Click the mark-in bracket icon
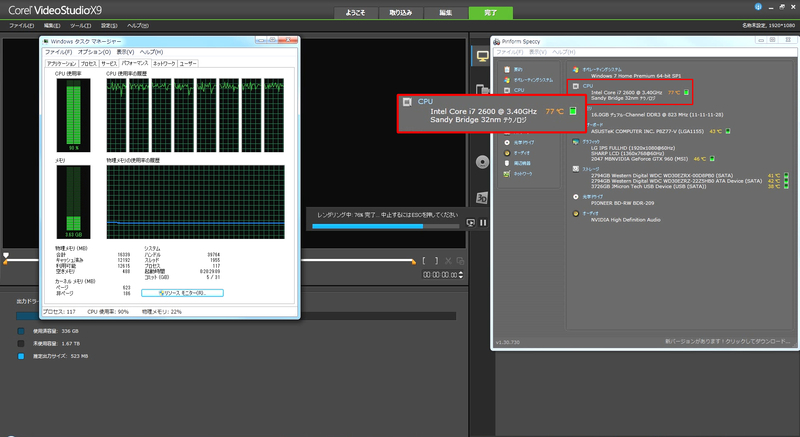 pos(424,261)
